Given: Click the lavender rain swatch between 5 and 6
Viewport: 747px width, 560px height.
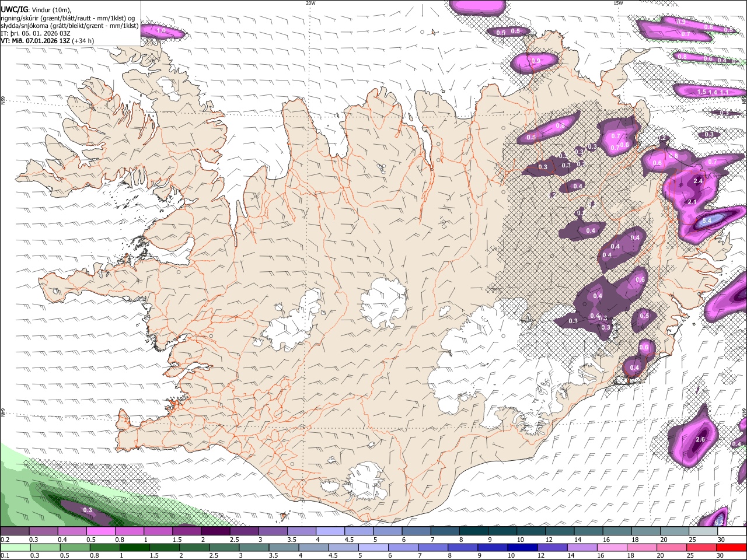Looking at the screenshot, I should click(373, 547).
